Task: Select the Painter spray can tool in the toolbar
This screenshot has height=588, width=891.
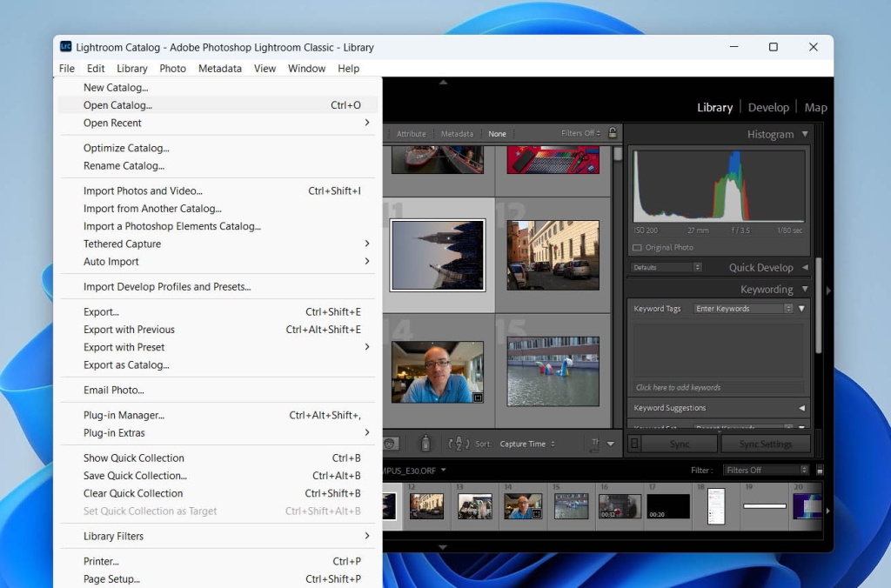Action: click(x=425, y=444)
